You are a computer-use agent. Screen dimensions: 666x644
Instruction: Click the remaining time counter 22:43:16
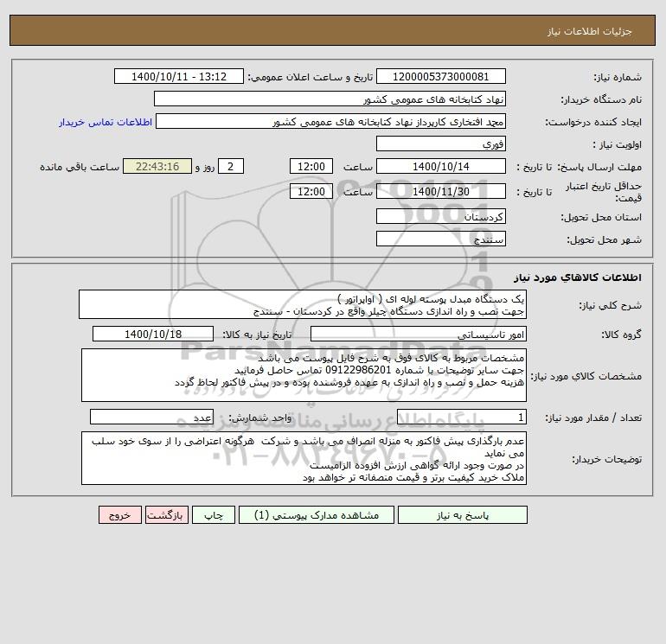(x=157, y=167)
